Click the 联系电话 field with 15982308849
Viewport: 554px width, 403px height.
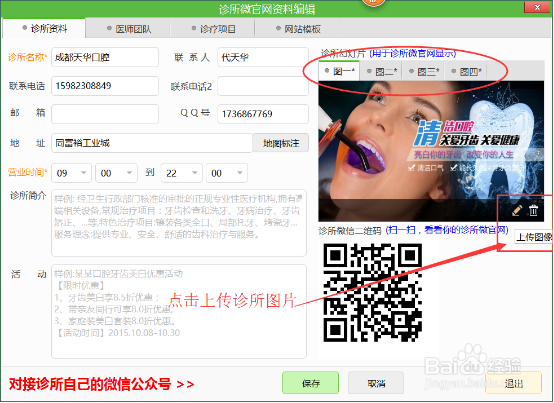coord(105,86)
